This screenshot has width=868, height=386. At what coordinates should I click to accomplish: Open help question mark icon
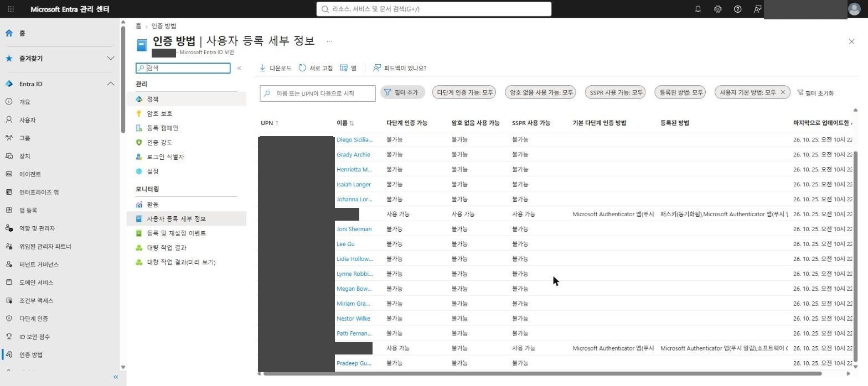pos(737,9)
